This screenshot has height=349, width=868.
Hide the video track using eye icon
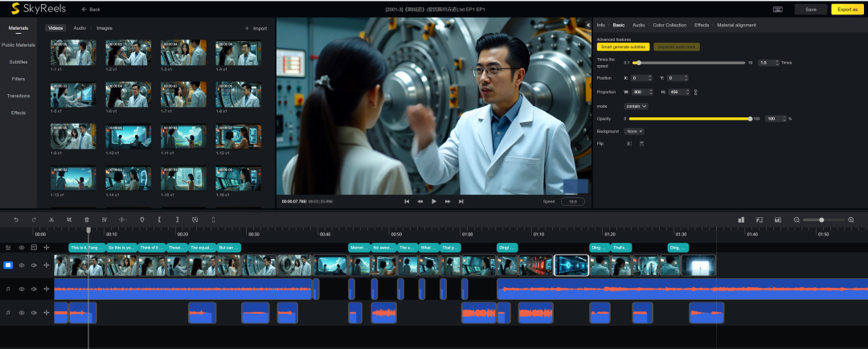tap(22, 265)
